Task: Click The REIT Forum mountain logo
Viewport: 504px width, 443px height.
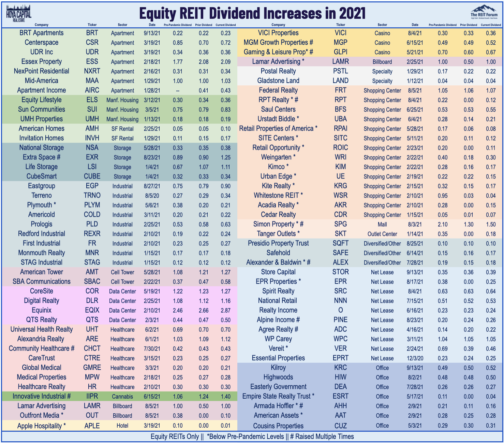Action: tap(484, 12)
